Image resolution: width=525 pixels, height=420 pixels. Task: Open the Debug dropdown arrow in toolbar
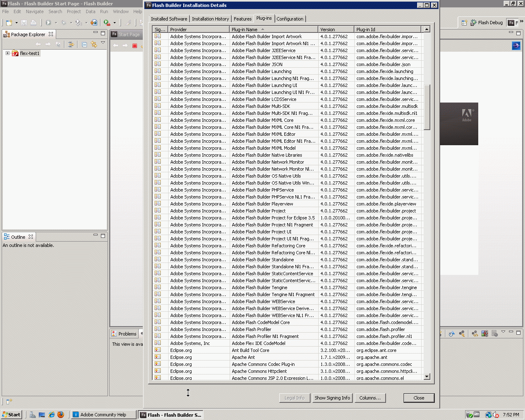click(x=71, y=23)
